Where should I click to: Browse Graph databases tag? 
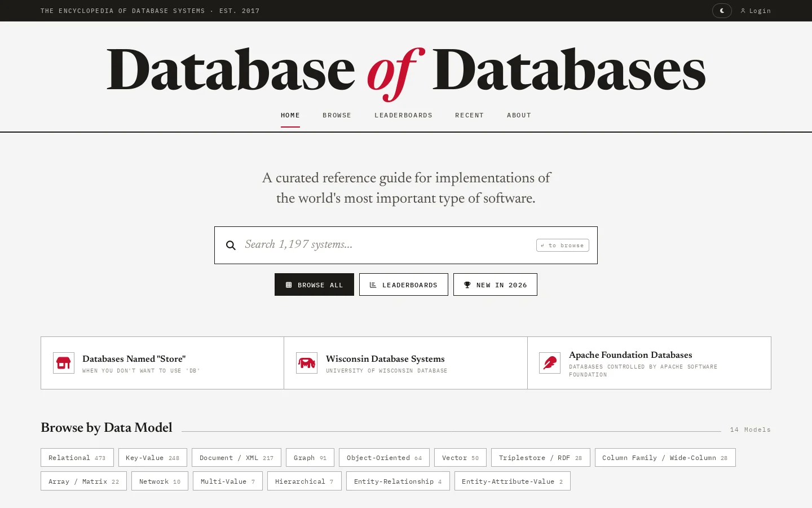point(310,458)
